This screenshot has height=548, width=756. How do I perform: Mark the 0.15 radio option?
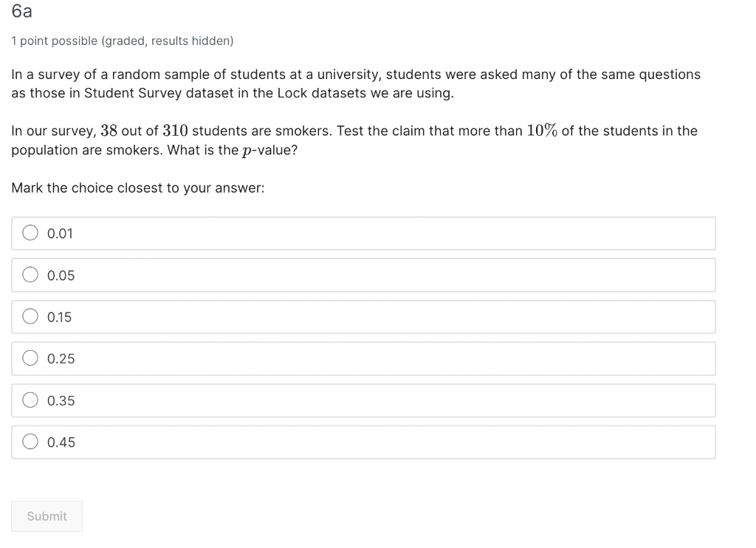click(x=30, y=316)
